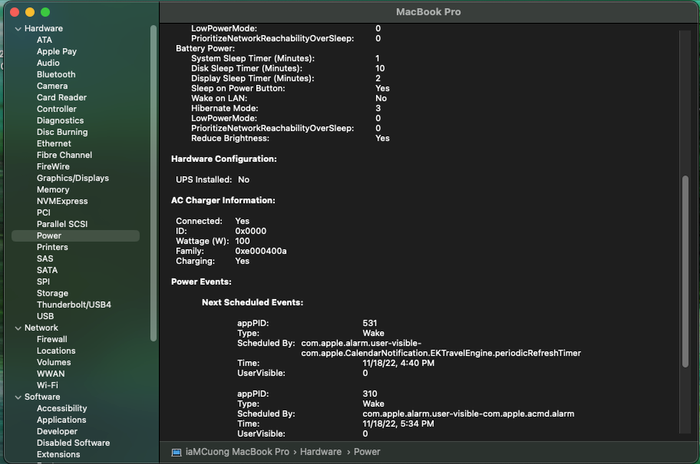Screen dimensions: 700x464
Task: Click the Family value 0xe000400a
Action: pos(261,251)
